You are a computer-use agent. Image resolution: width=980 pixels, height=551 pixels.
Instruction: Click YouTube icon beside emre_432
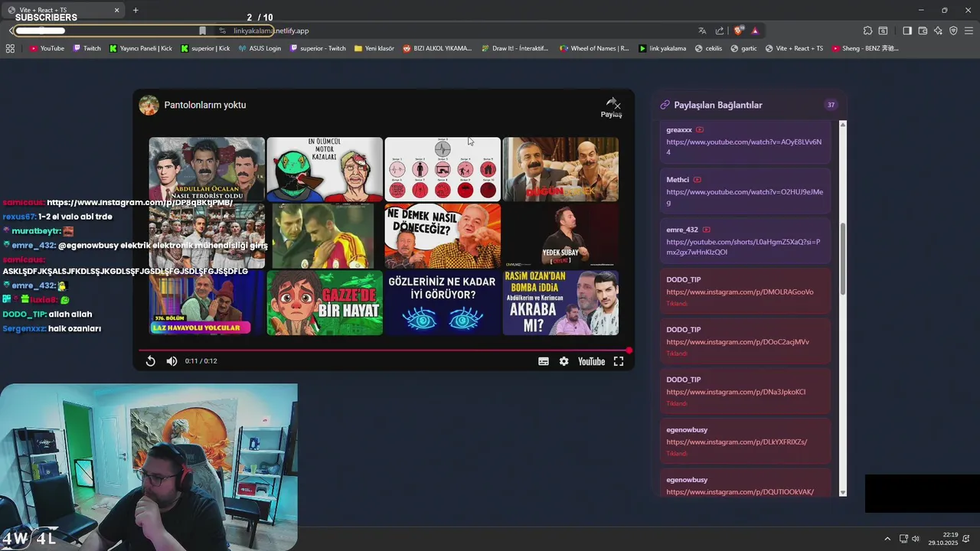706,230
